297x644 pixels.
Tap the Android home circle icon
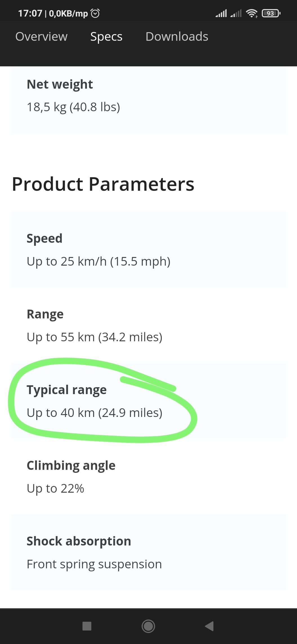[x=148, y=626]
